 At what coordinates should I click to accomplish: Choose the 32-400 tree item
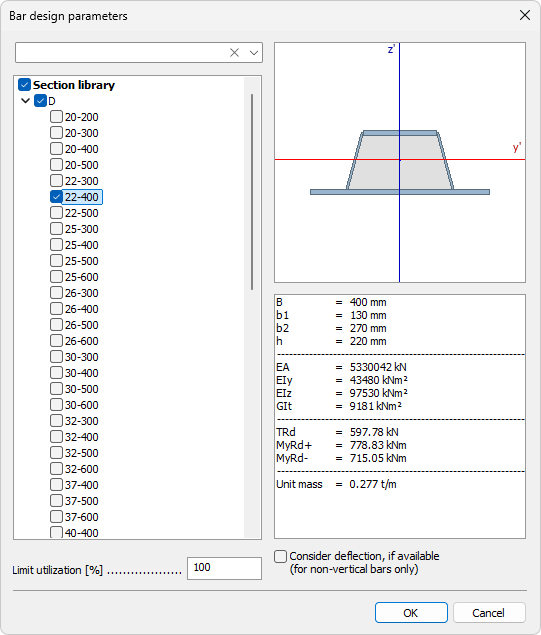point(81,437)
